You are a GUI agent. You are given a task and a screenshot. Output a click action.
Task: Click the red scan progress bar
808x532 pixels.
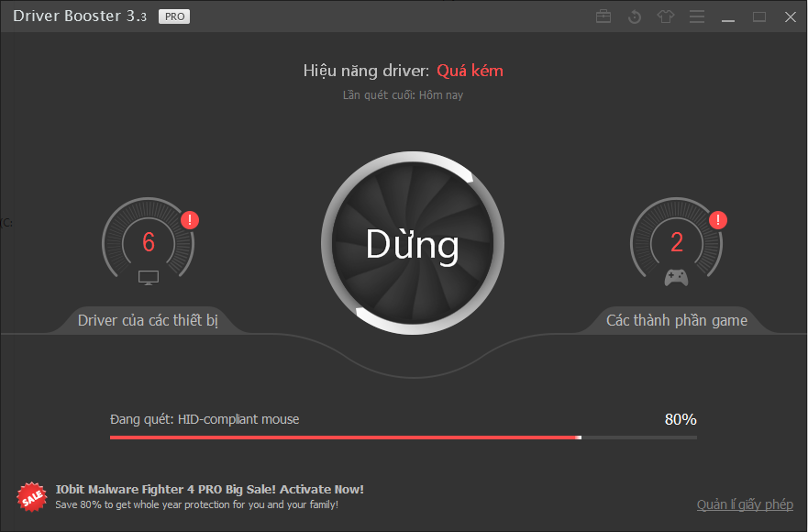point(403,438)
